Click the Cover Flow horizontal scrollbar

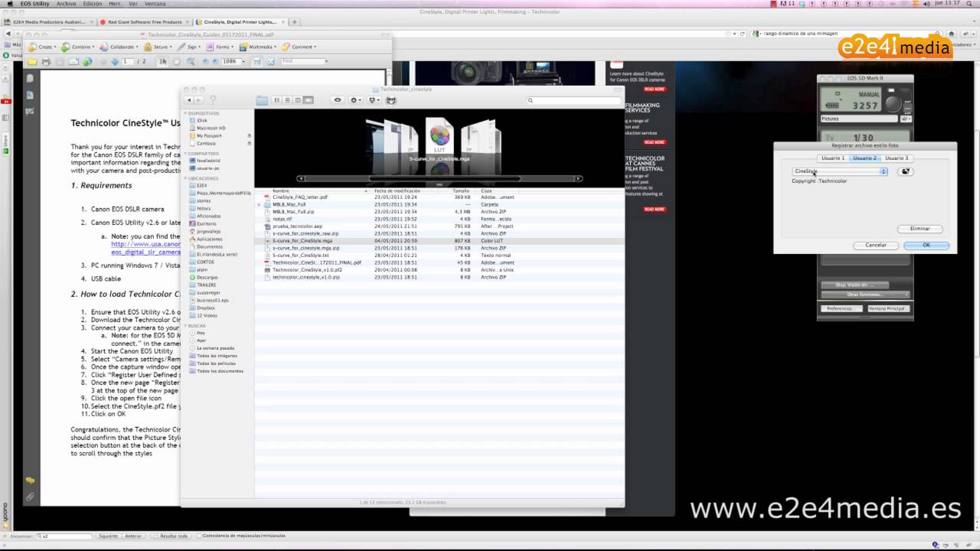point(439,178)
